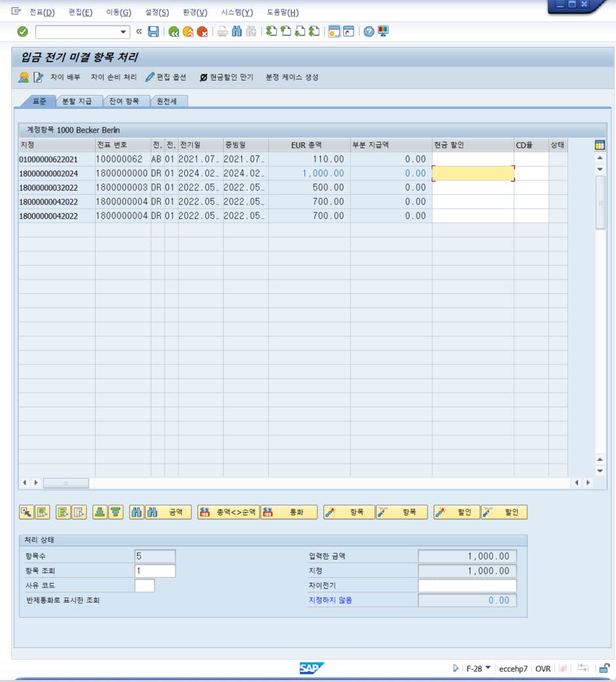Click document number 1800000003
616x682 pixels.
pyautogui.click(x=122, y=188)
